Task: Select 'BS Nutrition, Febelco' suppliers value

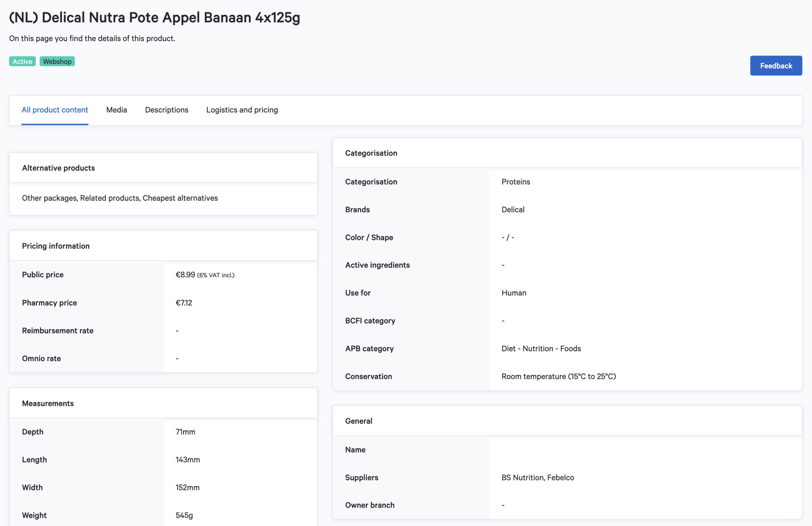Action: (x=538, y=477)
